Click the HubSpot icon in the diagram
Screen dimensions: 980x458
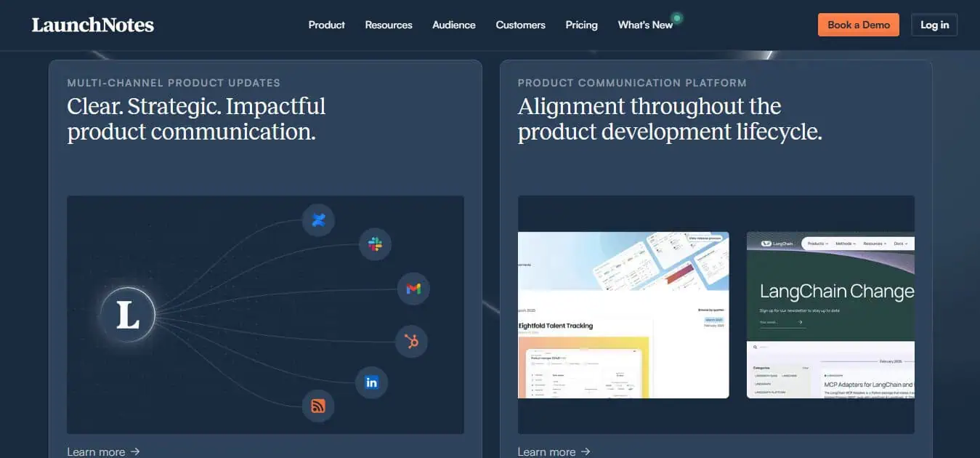(412, 341)
